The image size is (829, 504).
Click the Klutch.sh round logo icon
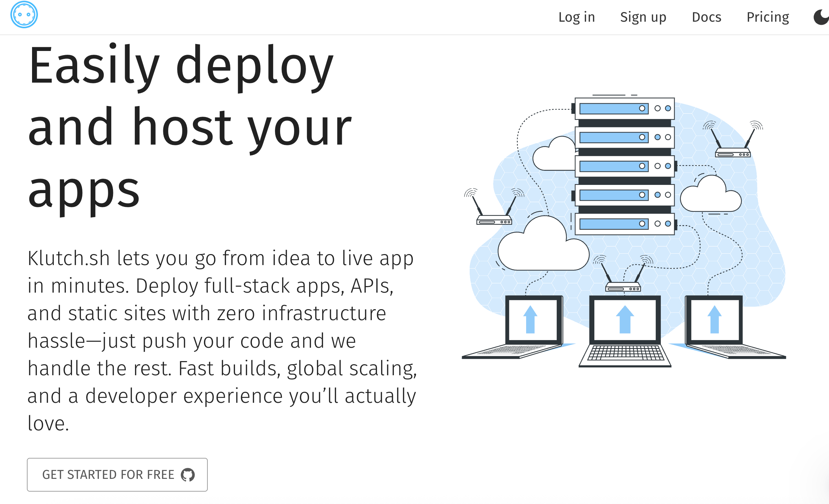(24, 15)
